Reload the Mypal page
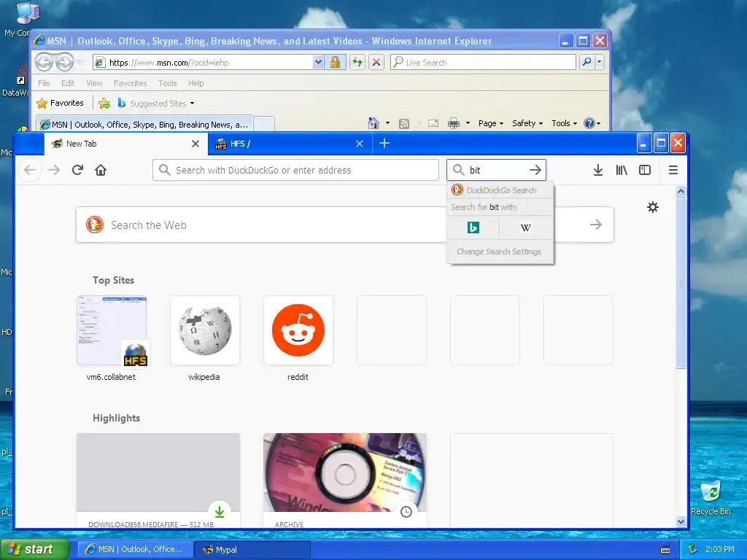747x560 pixels. [x=77, y=170]
